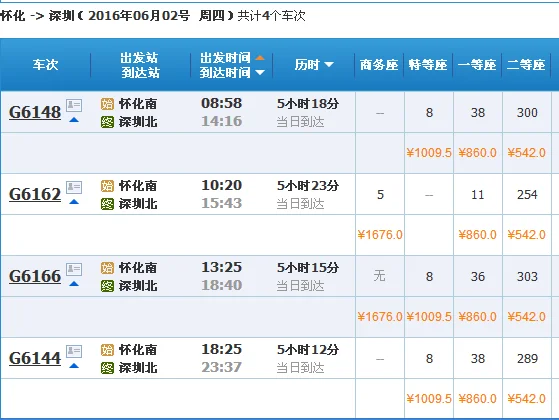Viewport: 559px width, 420px height.
Task: Sort by duration 历时 arrow
Action: [x=329, y=65]
